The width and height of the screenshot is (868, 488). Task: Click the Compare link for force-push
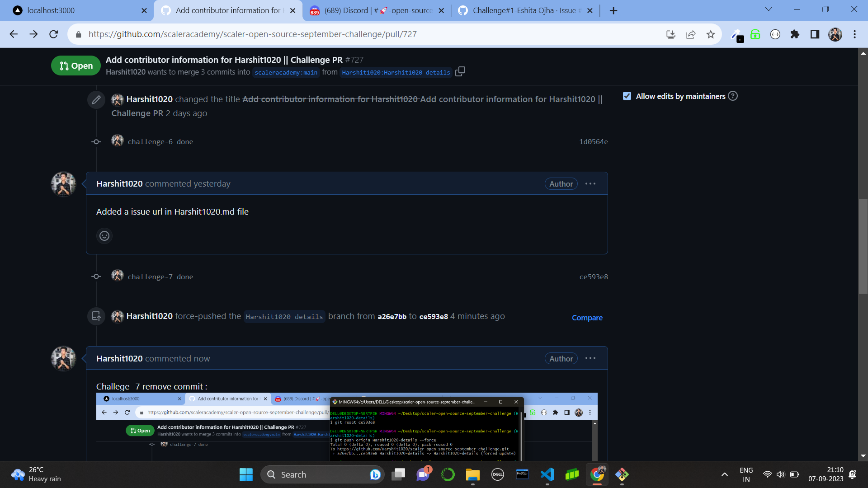[587, 318]
